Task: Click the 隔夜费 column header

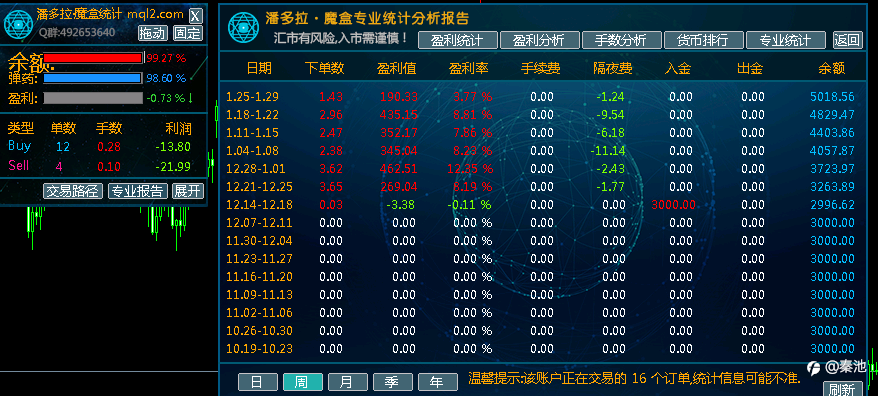Action: 613,69
